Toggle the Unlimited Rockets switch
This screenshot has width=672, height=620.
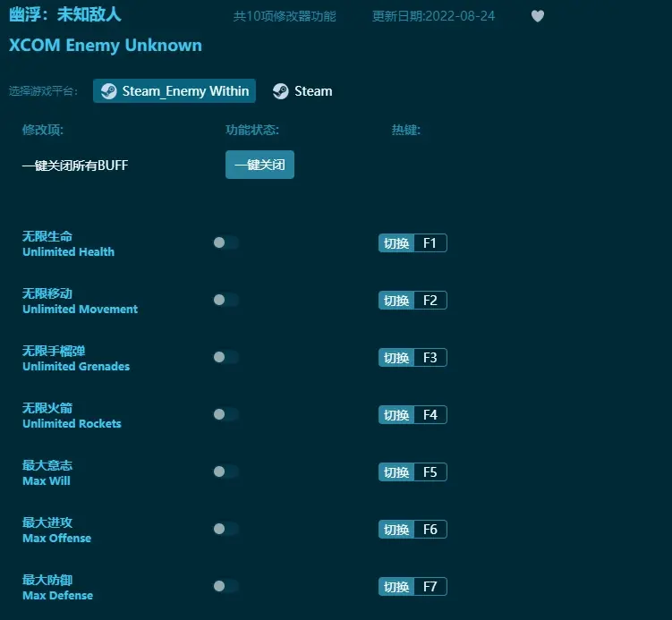[225, 414]
